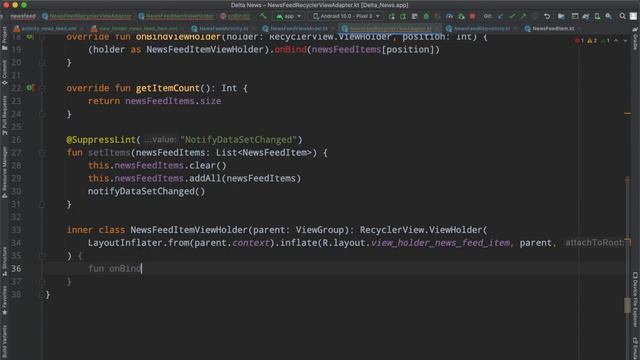
Task: Click the onBind breadcrumb
Action: pos(235,16)
